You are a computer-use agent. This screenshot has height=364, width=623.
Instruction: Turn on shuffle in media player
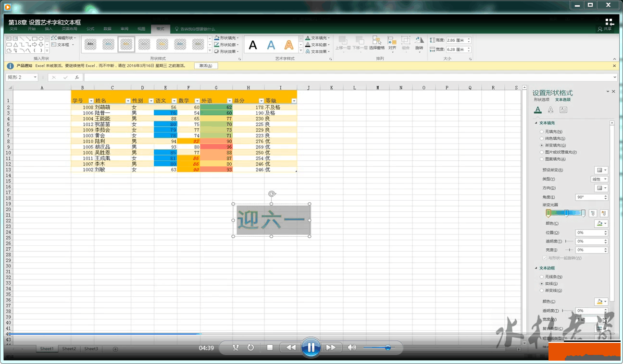coord(236,347)
